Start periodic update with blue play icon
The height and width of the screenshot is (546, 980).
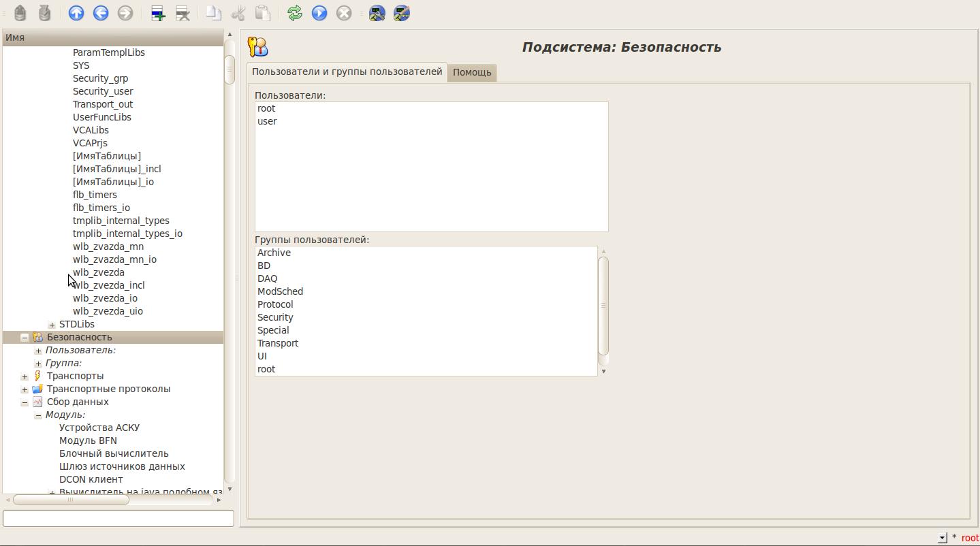click(x=319, y=13)
